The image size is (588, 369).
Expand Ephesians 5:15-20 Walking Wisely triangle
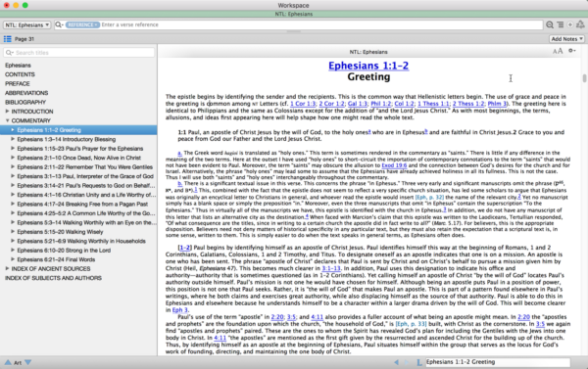(x=13, y=232)
